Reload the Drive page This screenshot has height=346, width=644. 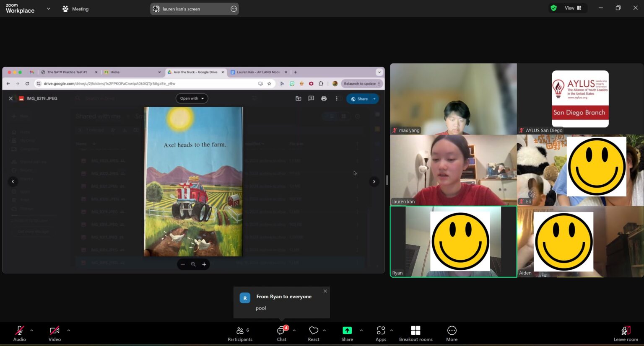[27, 84]
